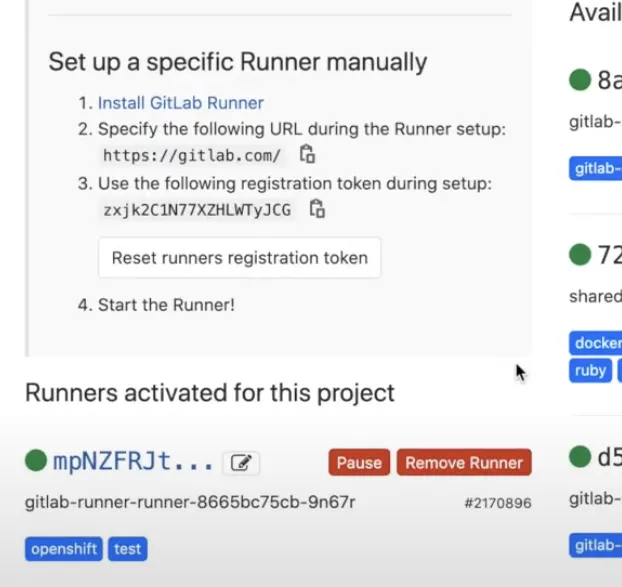Click the edit pencil icon beside mpNZFRJt

click(x=240, y=463)
